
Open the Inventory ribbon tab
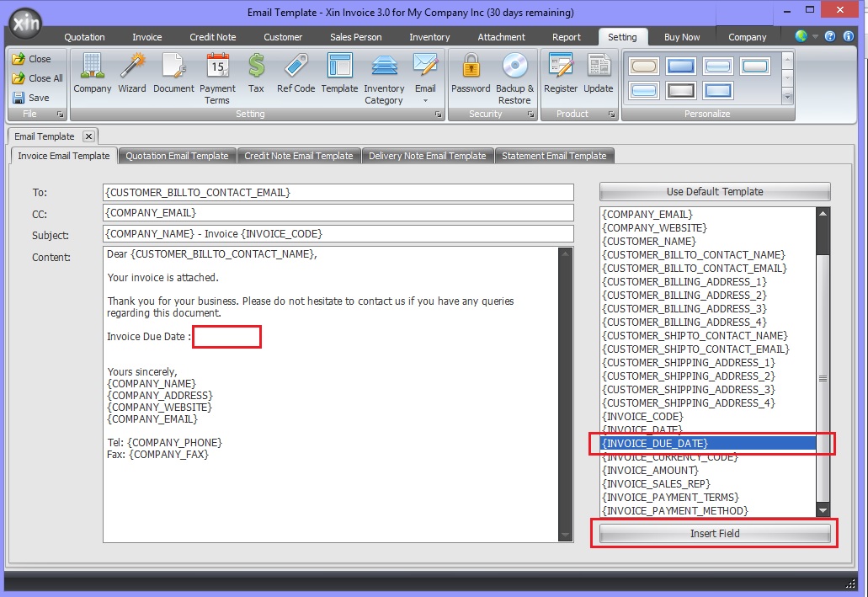point(429,37)
